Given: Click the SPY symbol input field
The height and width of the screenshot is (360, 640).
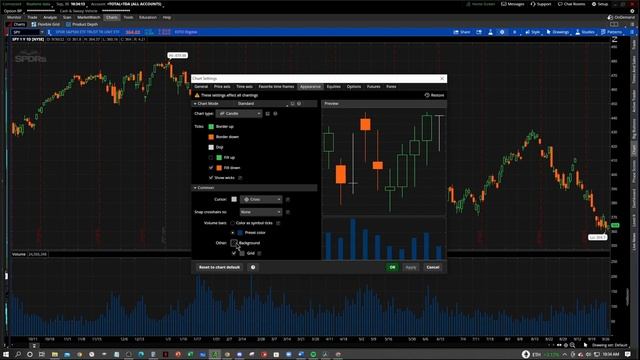Looking at the screenshot, I should pyautogui.click(x=24, y=32).
